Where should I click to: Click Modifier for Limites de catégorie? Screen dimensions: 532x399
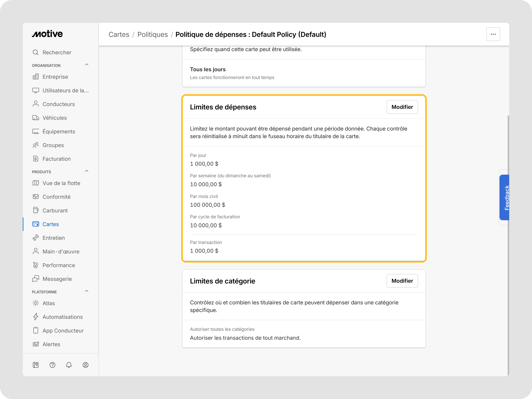click(402, 281)
